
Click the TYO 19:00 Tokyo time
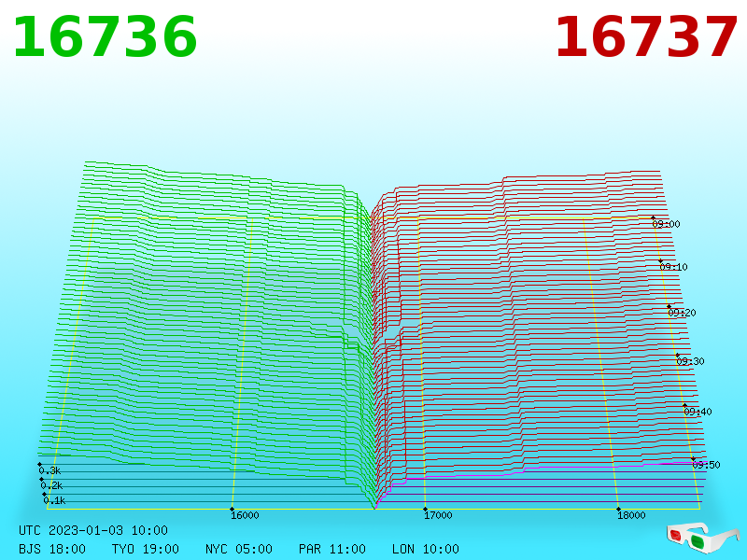coord(146,549)
